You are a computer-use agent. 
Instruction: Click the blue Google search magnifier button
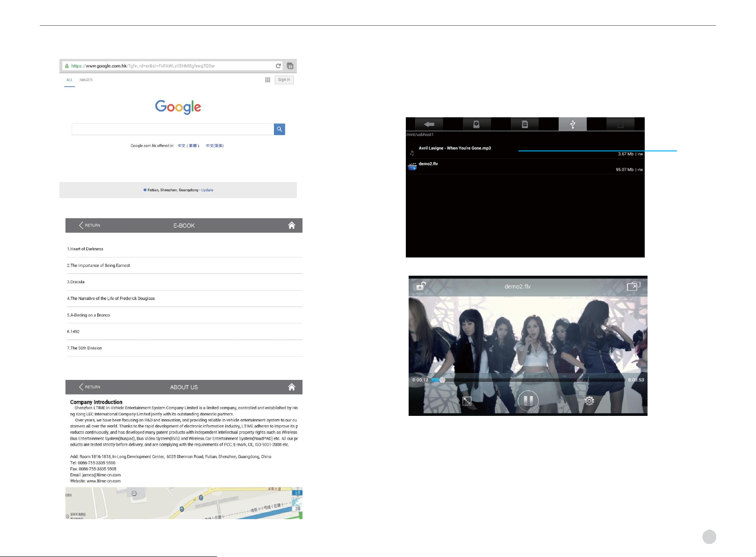click(279, 129)
